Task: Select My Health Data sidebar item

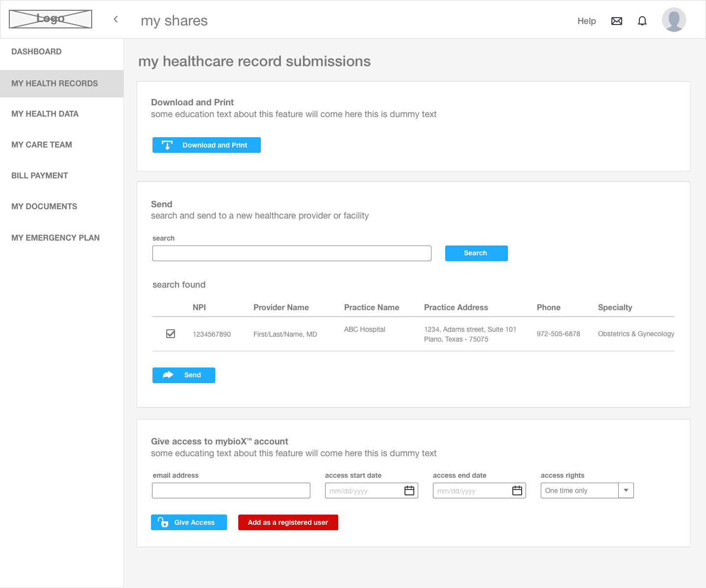Action: tap(45, 114)
